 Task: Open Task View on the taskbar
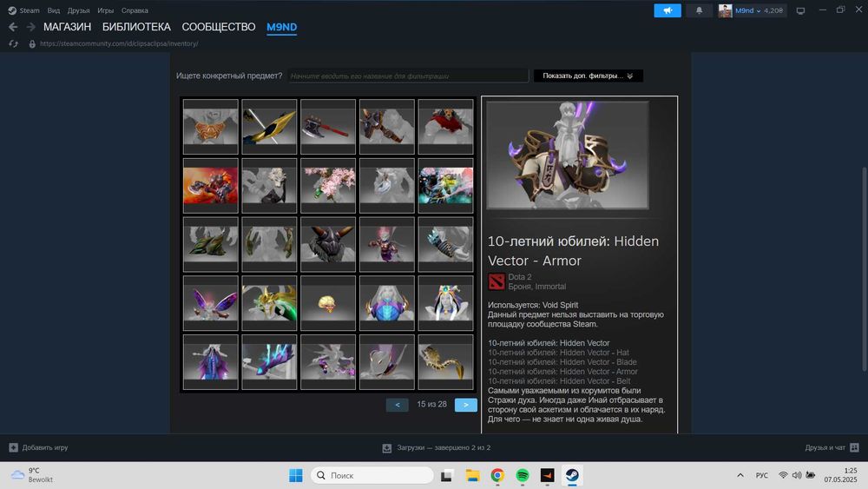447,475
